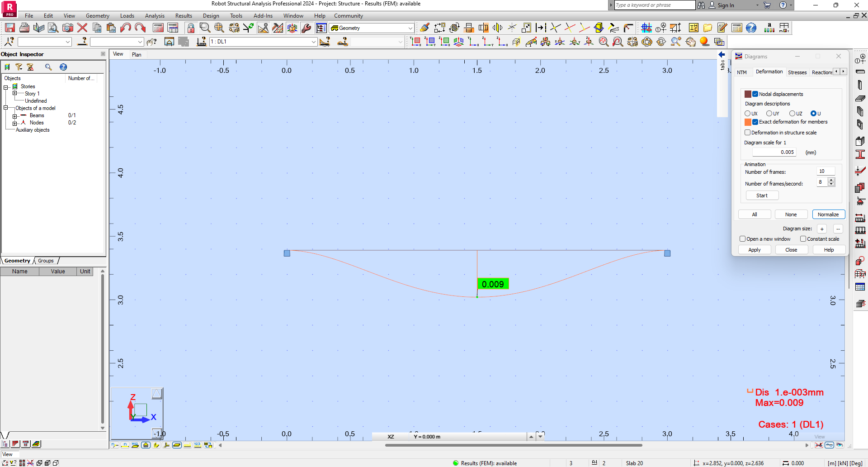The image size is (868, 467).
Task: Select the steel I-section definition tool
Action: pos(860,153)
